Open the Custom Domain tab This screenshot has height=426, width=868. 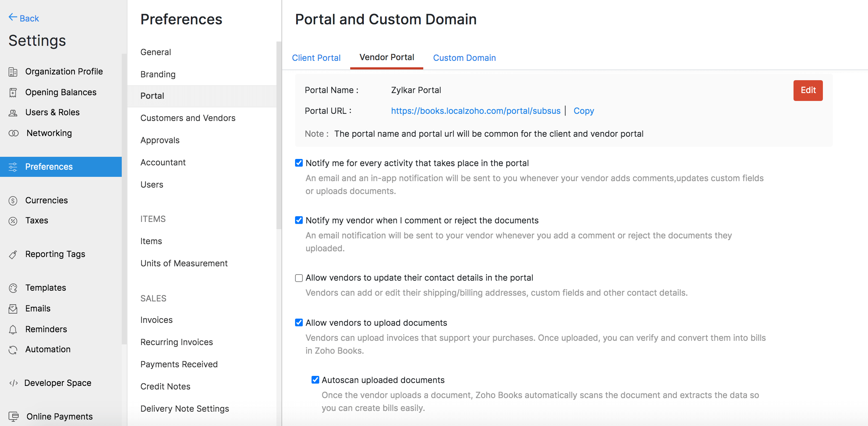point(464,58)
